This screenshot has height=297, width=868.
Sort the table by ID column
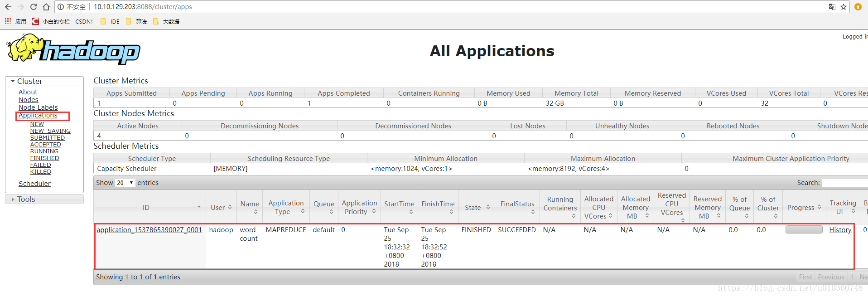point(149,207)
